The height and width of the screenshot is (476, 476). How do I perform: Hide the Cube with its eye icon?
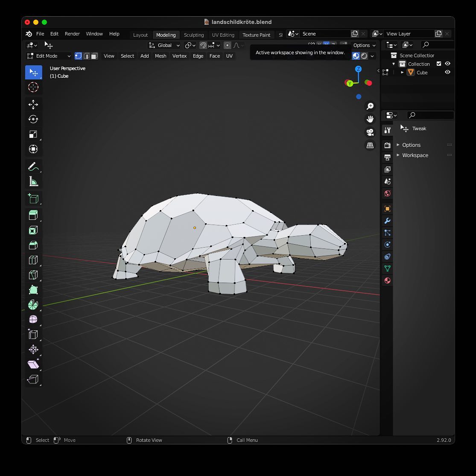tap(447, 72)
